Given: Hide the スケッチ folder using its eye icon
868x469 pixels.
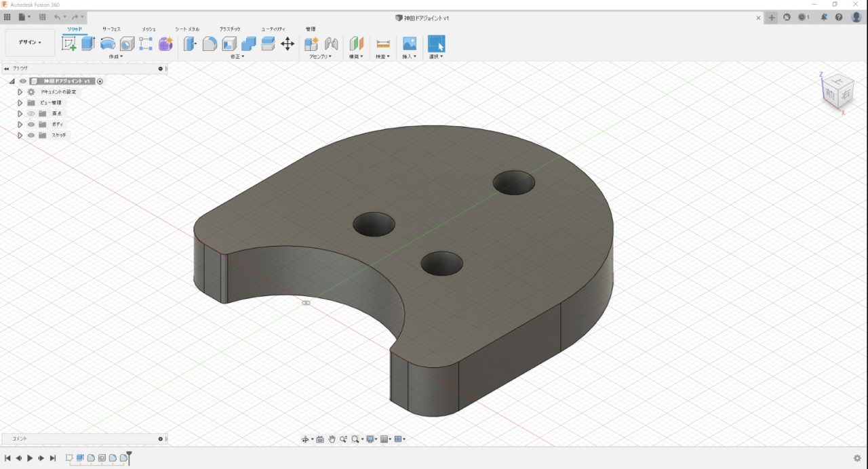Looking at the screenshot, I should 31,135.
